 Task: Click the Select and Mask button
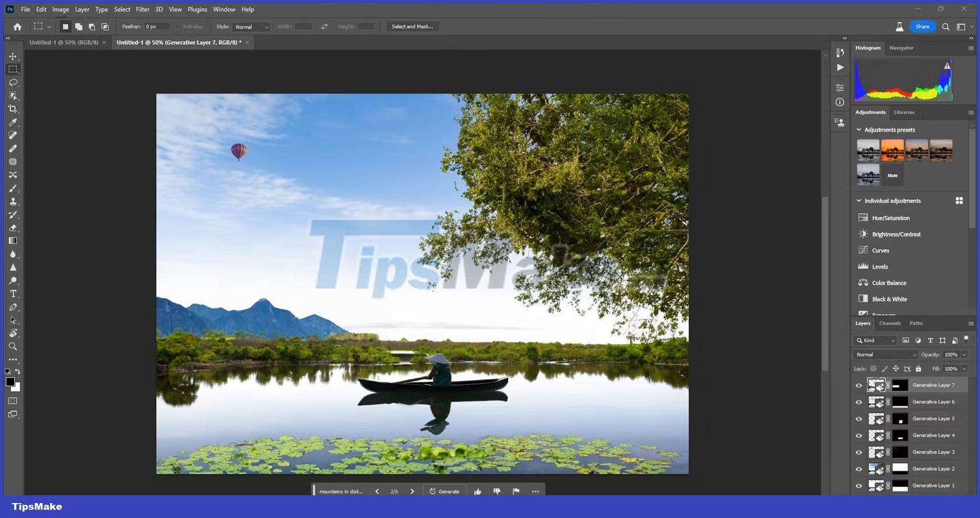[x=412, y=27]
